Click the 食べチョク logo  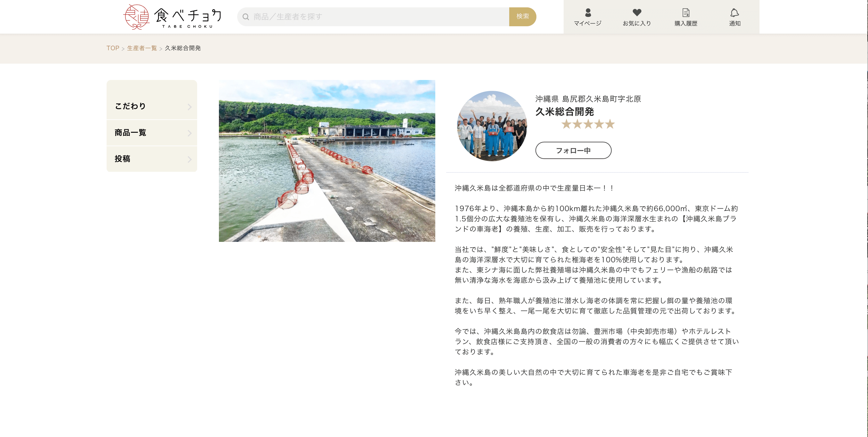click(x=189, y=16)
